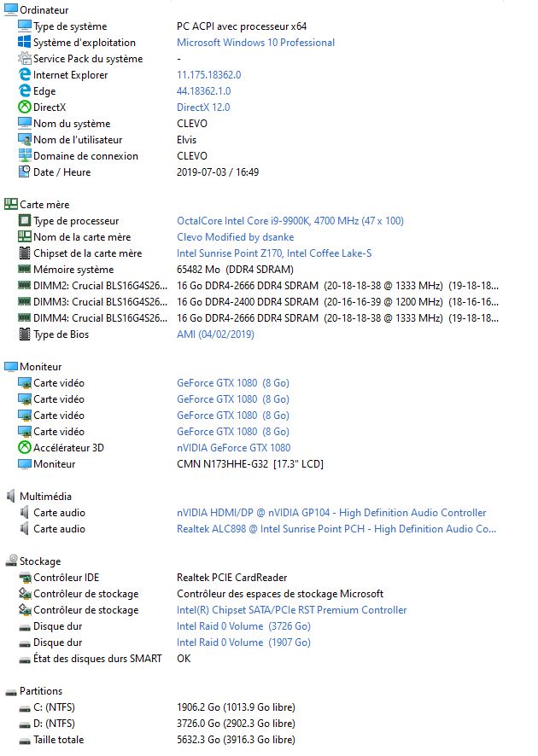The width and height of the screenshot is (538, 756).
Task: Select the Multimédia section header
Action: [46, 496]
